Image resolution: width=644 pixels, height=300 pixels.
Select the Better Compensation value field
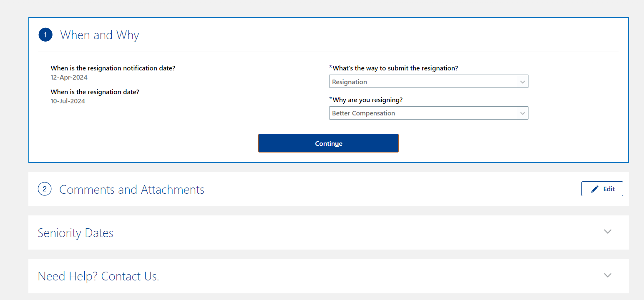[428, 113]
